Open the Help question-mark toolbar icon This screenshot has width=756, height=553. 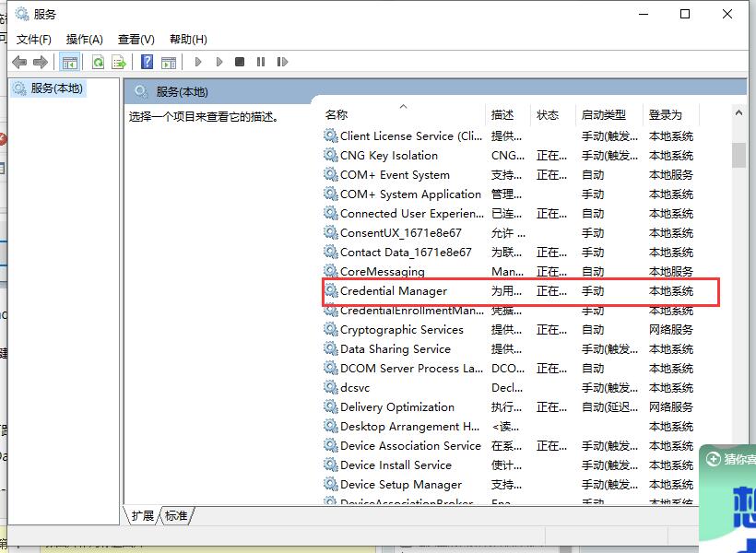click(147, 62)
